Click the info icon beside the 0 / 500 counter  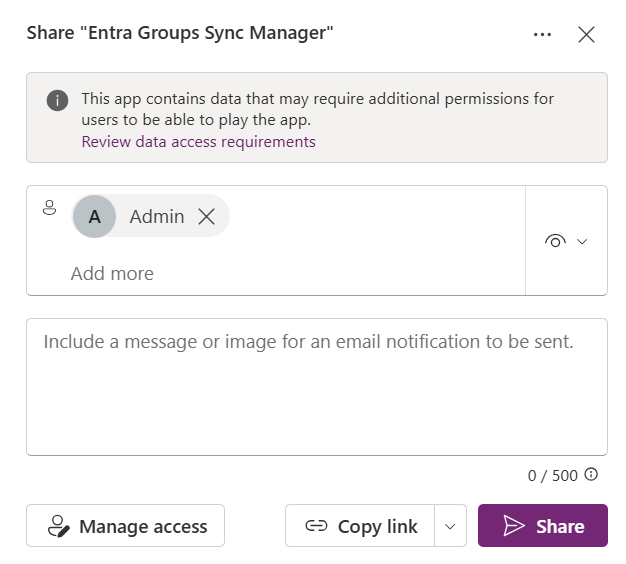591,475
